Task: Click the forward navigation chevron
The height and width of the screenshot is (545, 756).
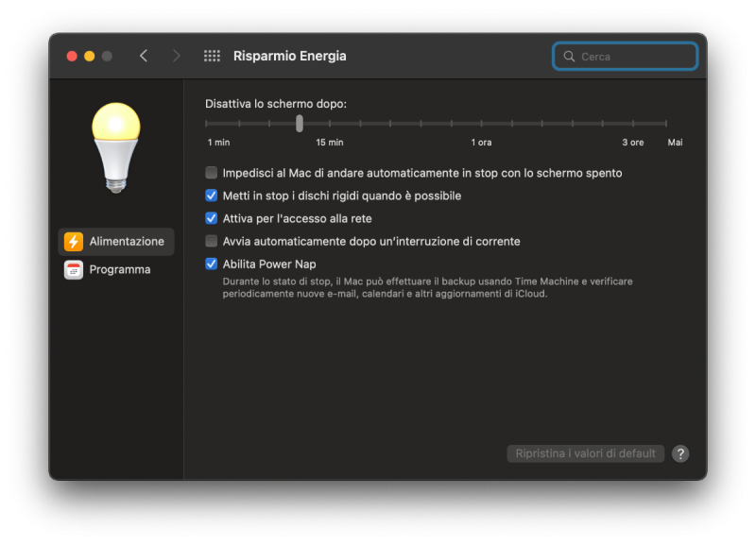Action: 176,56
